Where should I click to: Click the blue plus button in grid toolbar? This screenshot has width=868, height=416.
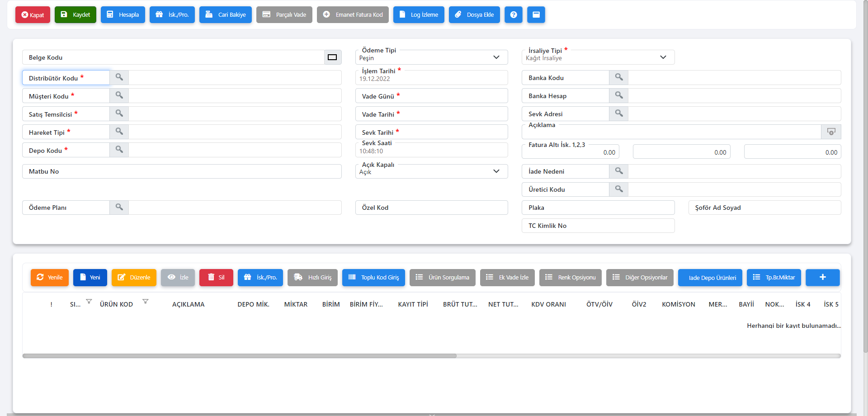(x=822, y=277)
